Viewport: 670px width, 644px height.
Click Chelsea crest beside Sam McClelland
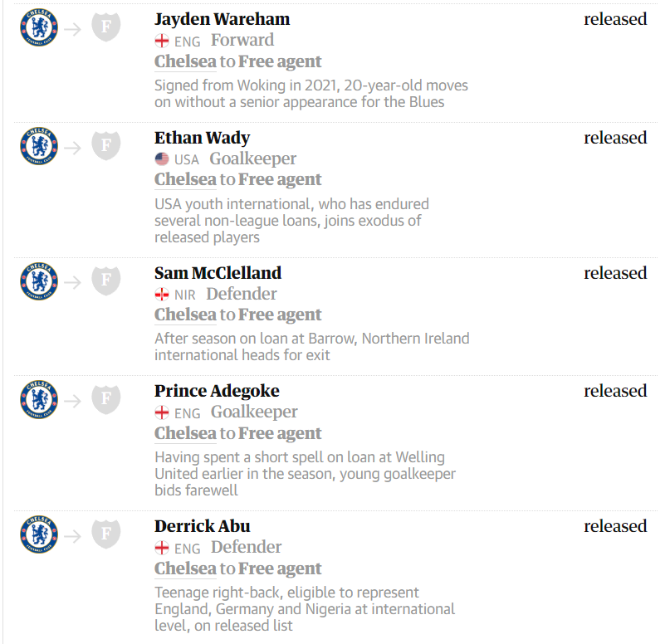[39, 281]
